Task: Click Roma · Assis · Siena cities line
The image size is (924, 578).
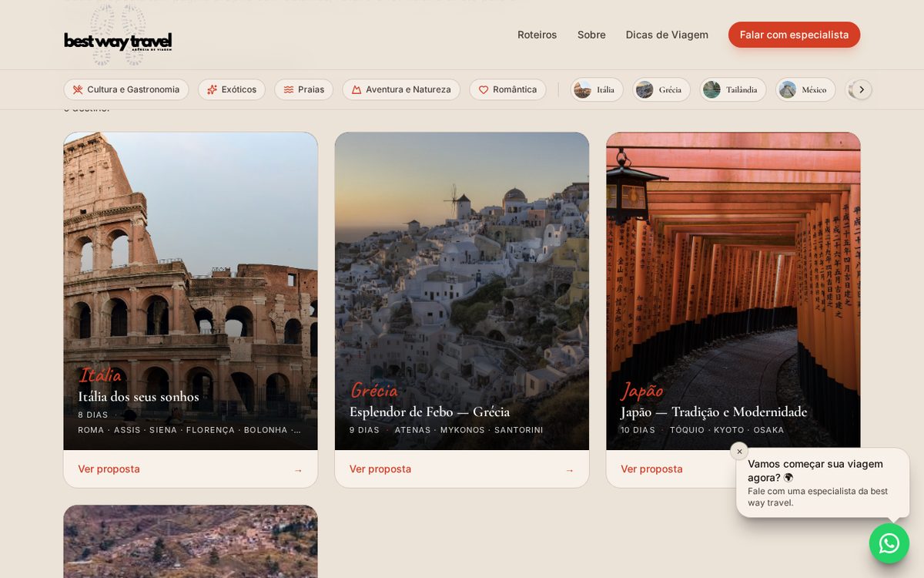Action: 189,430
